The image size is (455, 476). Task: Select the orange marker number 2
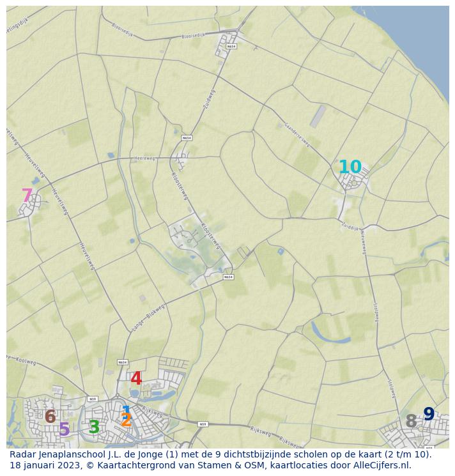click(x=127, y=421)
